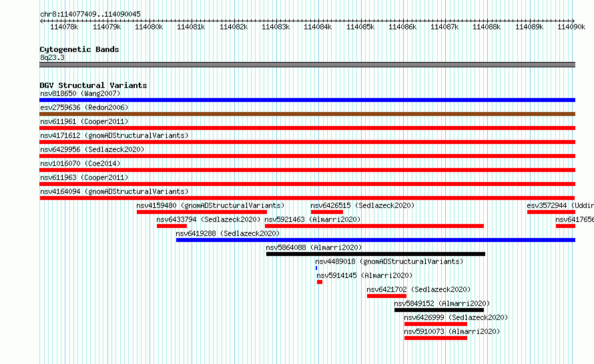Open nsv4171612 (gnomADStructuralVariants) label
The width and height of the screenshot is (594, 364).
coord(114,135)
